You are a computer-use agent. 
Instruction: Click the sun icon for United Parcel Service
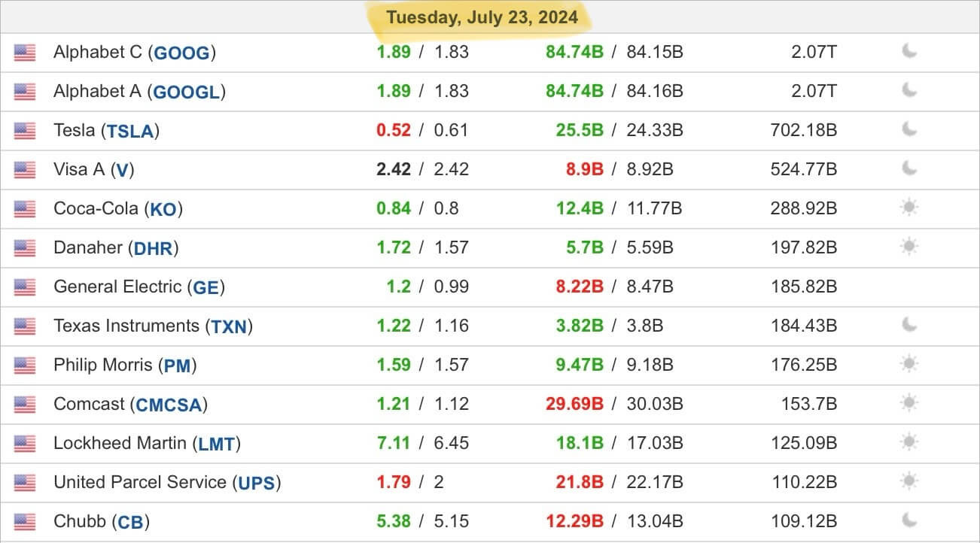909,481
